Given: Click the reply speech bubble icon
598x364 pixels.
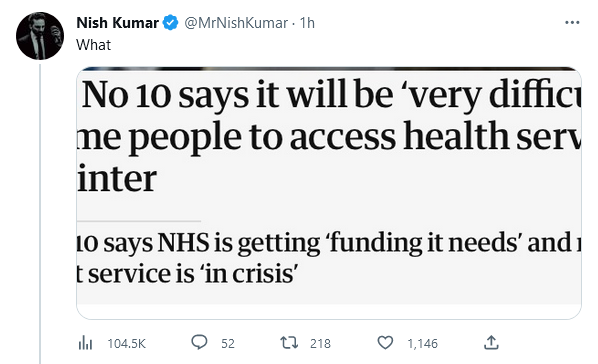Looking at the screenshot, I should pyautogui.click(x=199, y=342).
